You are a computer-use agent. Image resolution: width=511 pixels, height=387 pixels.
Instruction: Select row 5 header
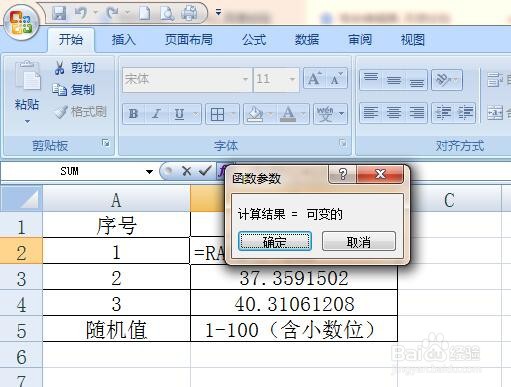21,329
